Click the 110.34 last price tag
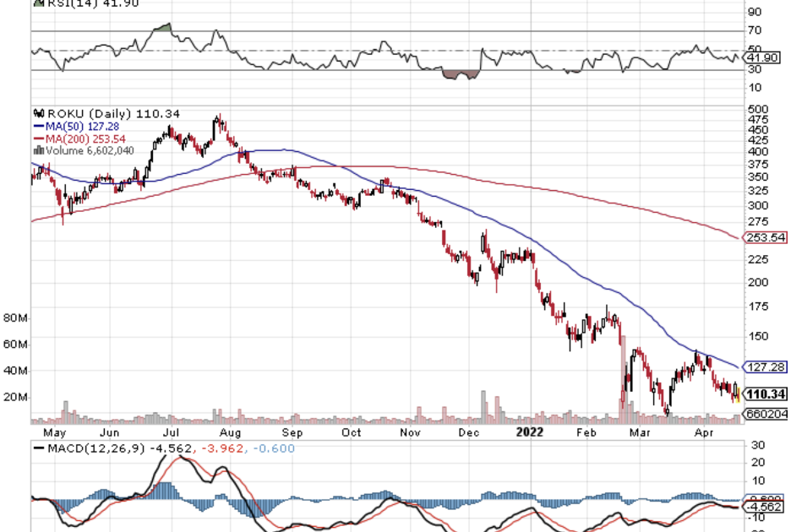 [x=766, y=394]
